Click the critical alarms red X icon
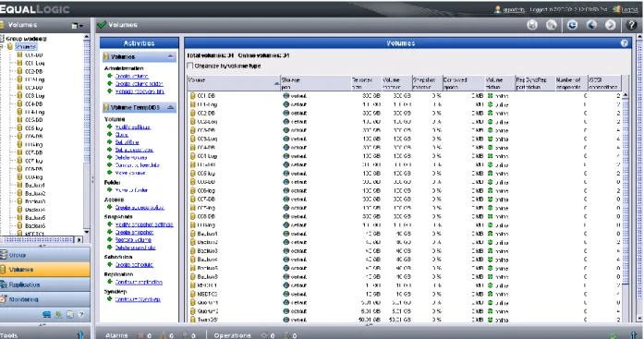This screenshot has width=644, height=339. point(140,335)
